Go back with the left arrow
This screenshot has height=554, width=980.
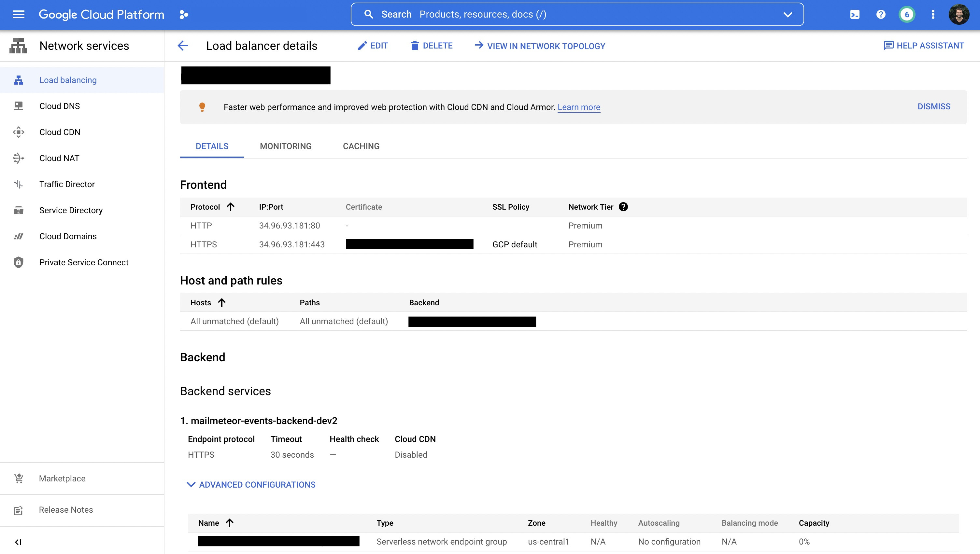click(x=183, y=46)
